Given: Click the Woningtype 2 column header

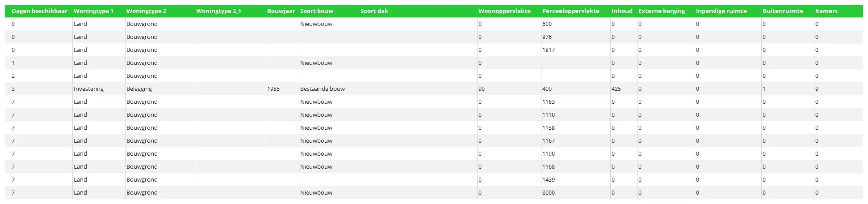Looking at the screenshot, I should click(x=146, y=11).
